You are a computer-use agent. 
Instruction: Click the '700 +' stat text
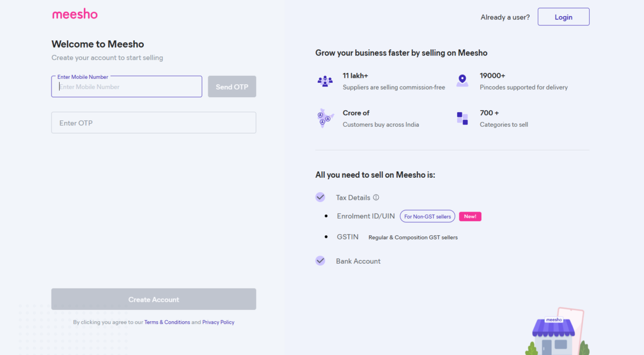(x=489, y=113)
